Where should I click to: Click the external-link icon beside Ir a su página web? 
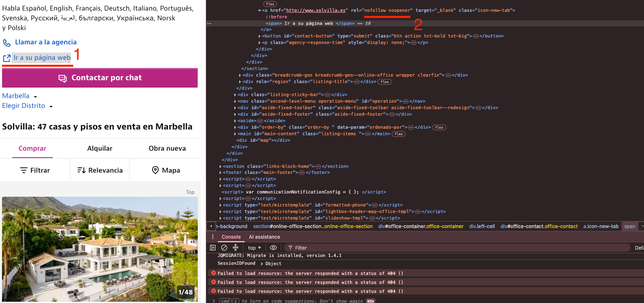click(7, 58)
